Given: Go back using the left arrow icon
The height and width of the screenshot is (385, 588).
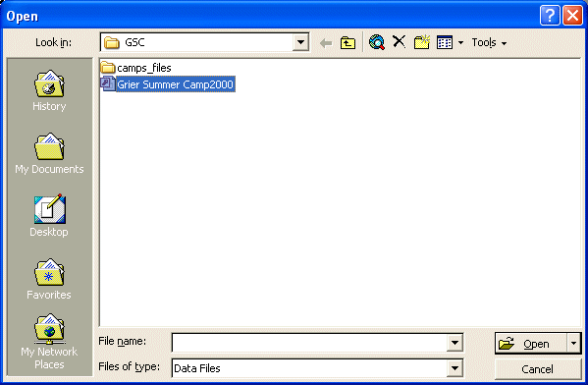Looking at the screenshot, I should (x=326, y=43).
